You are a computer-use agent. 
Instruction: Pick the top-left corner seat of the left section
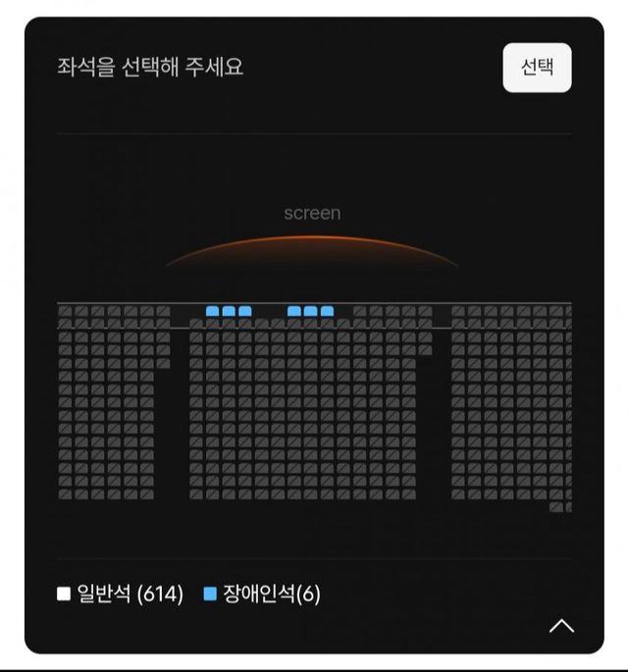point(65,311)
